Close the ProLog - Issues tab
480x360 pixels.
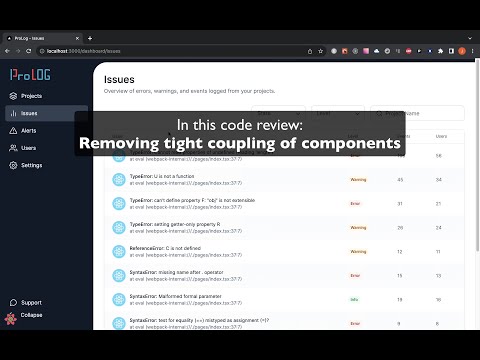[77, 38]
